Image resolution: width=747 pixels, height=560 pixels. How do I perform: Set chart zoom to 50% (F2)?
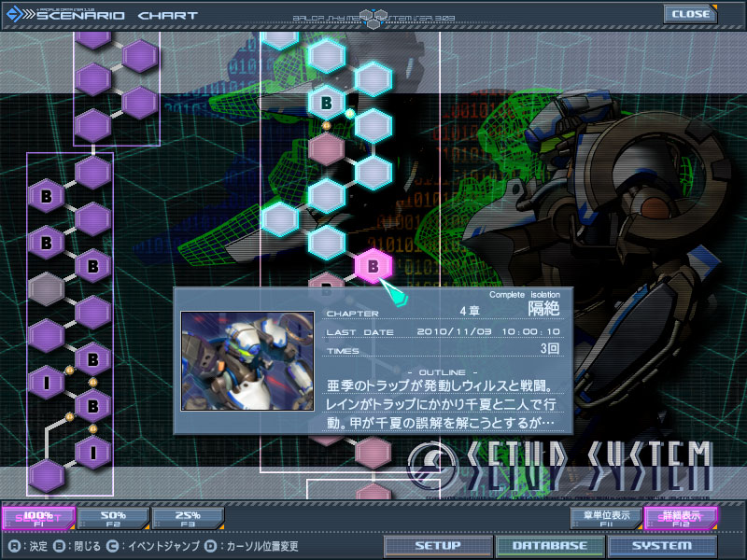[x=113, y=518]
